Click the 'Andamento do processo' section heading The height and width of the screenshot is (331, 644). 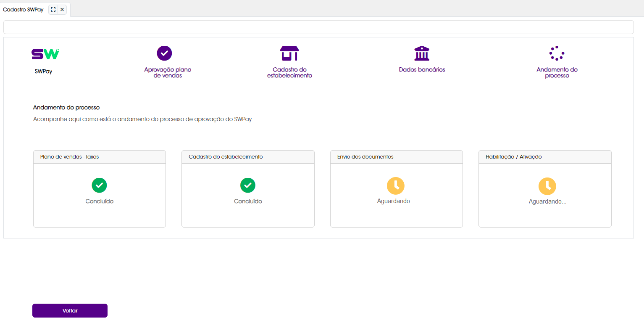tap(66, 107)
